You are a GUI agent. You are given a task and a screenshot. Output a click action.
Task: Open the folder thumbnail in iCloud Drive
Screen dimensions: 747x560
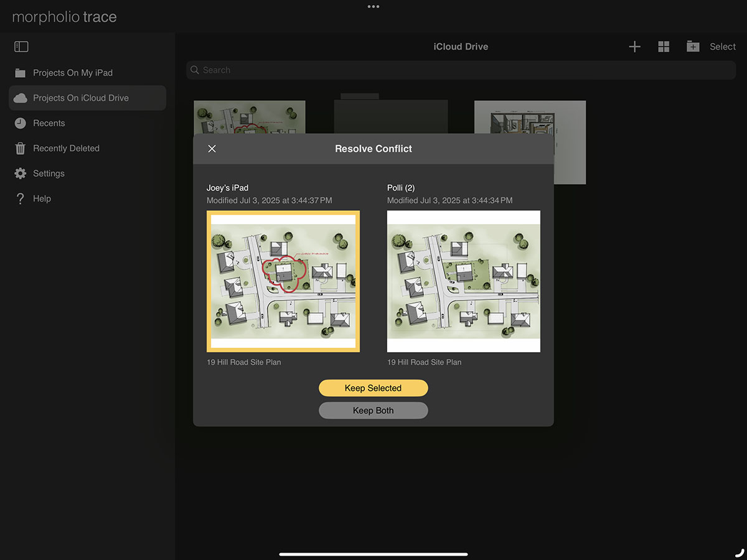(391, 115)
